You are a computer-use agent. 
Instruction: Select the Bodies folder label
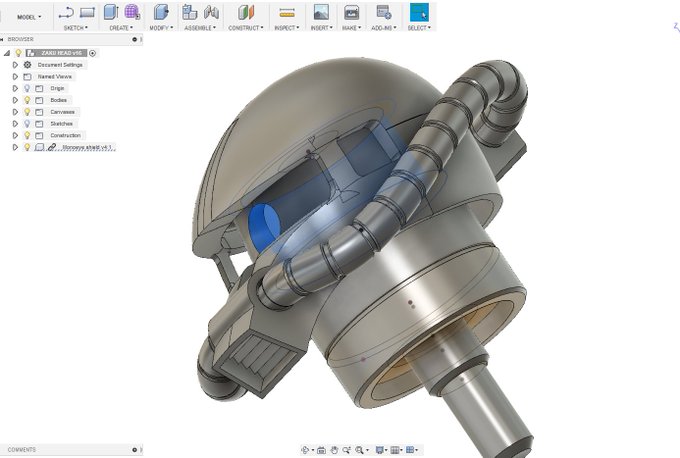(59, 100)
